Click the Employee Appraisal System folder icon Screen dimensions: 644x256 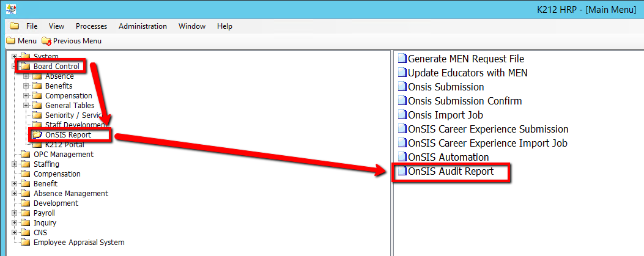[x=26, y=243]
